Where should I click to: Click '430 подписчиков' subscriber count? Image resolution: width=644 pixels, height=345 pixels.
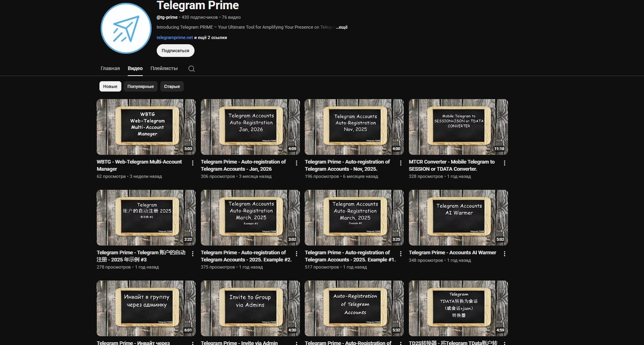click(x=200, y=17)
